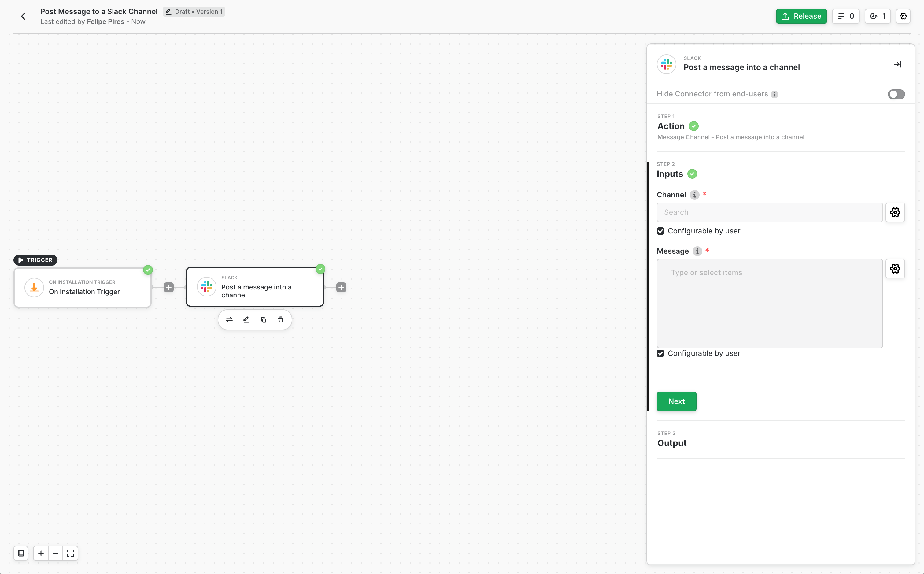The width and height of the screenshot is (924, 574).
Task: Click the rename pencil icon under node
Action: coord(246,320)
